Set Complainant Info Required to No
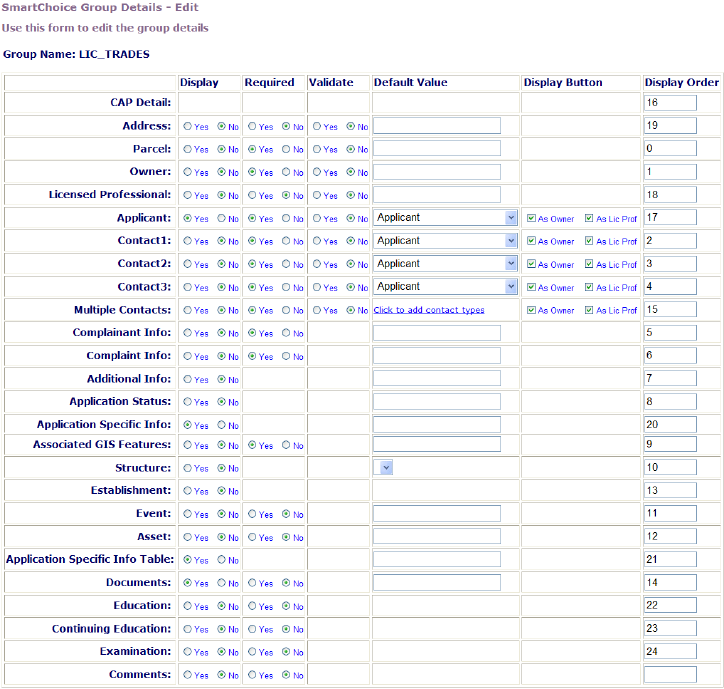The height and width of the screenshot is (689, 724). click(286, 332)
